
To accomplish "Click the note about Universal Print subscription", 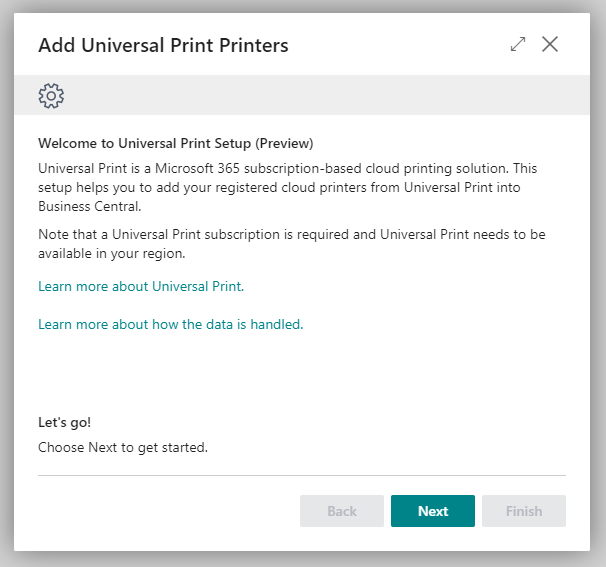I will tap(287, 244).
